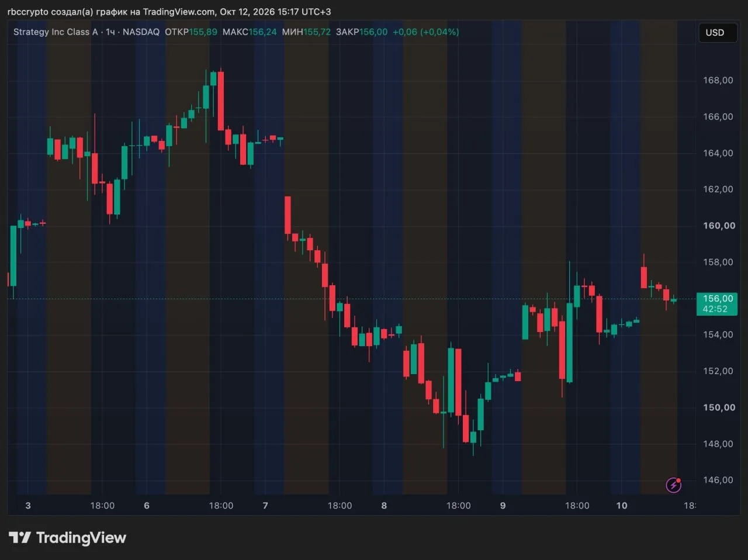Screen dimensions: 748x560
Task: Click the 166,00 price axis label
Action: 718,116
